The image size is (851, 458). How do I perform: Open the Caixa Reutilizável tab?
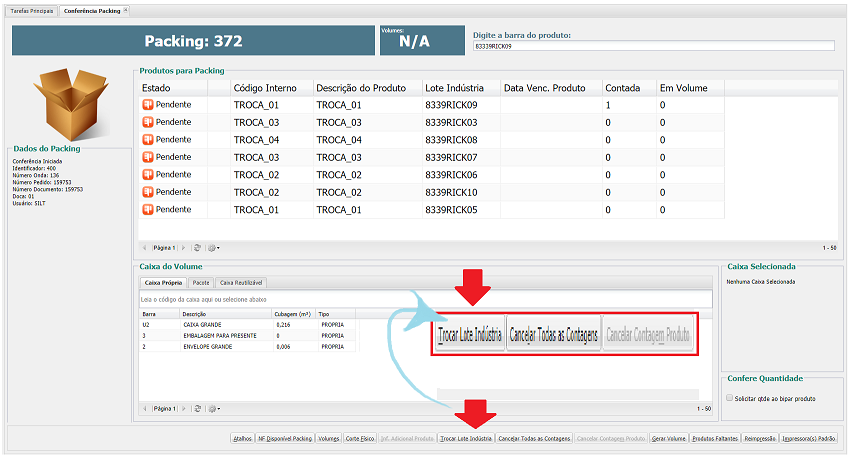point(241,283)
